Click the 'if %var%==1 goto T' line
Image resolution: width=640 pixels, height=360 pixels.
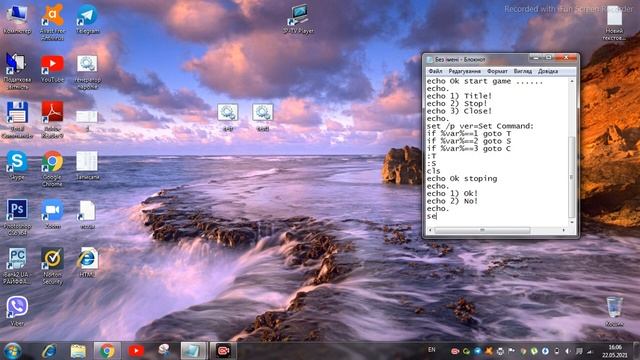tap(469, 133)
